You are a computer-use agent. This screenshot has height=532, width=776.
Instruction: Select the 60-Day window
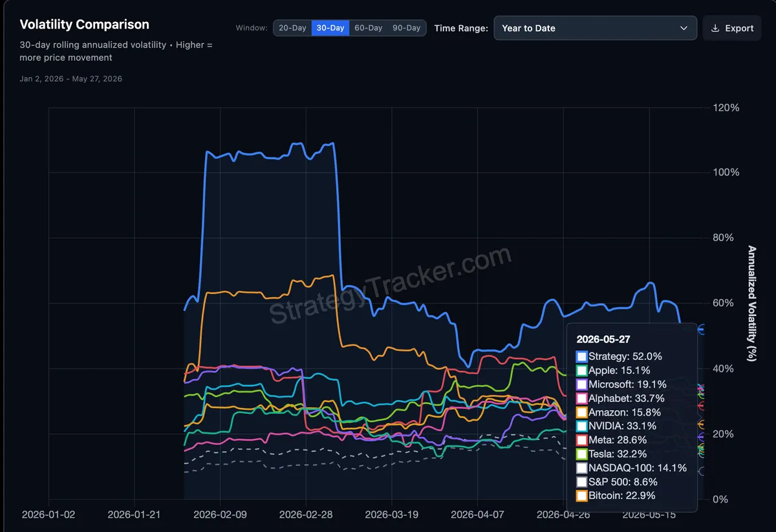pyautogui.click(x=369, y=28)
